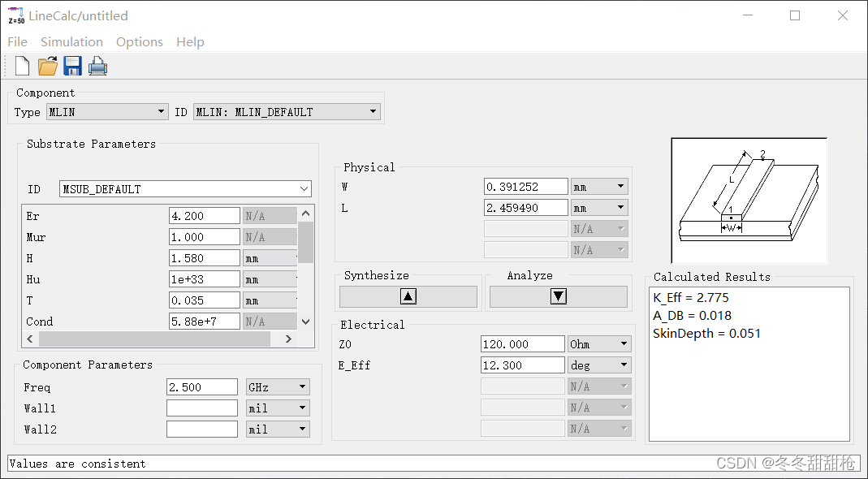Click the Print toolbar icon
The image size is (868, 479).
click(97, 66)
